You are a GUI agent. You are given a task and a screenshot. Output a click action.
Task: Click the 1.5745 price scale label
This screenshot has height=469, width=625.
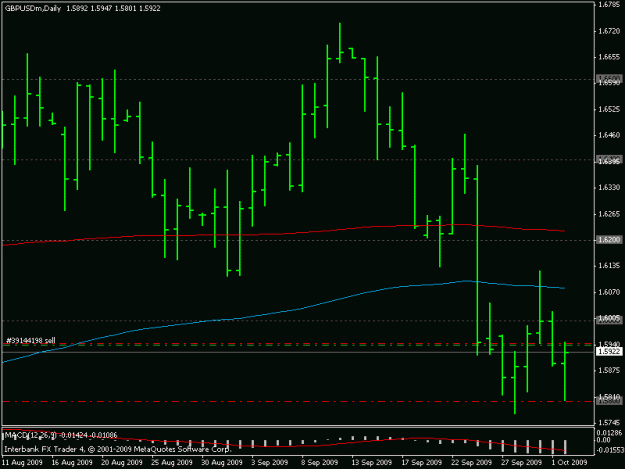(609, 422)
